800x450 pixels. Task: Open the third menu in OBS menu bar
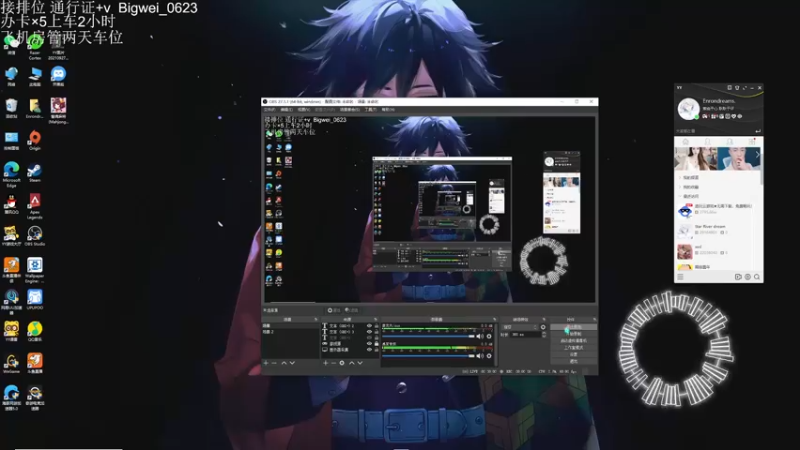click(304, 110)
